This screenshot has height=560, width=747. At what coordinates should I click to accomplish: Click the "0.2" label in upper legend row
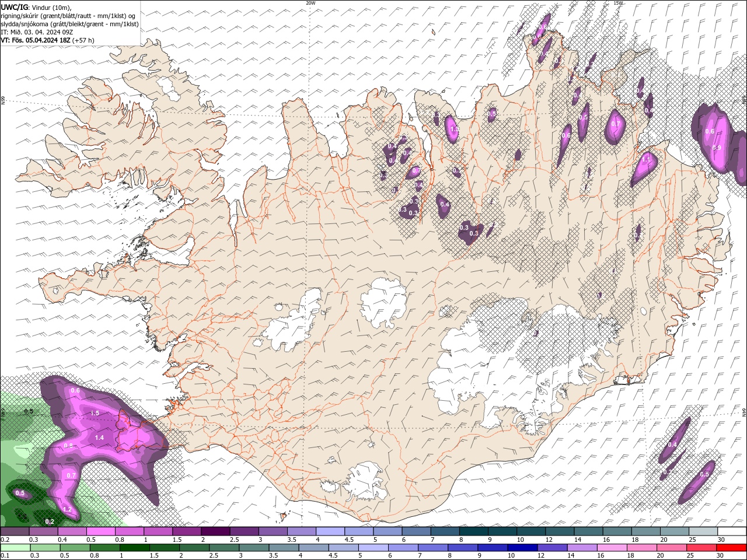click(x=4, y=540)
